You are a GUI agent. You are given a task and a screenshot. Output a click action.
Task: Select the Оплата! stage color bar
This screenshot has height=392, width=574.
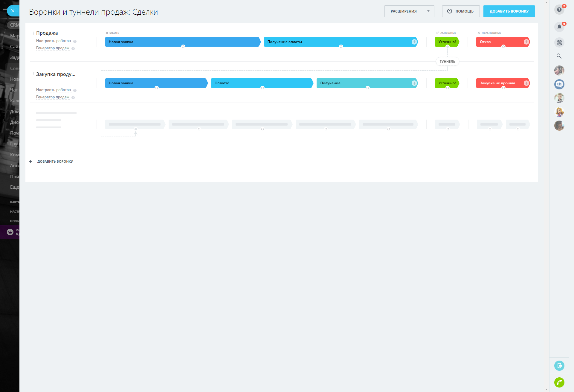(x=262, y=83)
